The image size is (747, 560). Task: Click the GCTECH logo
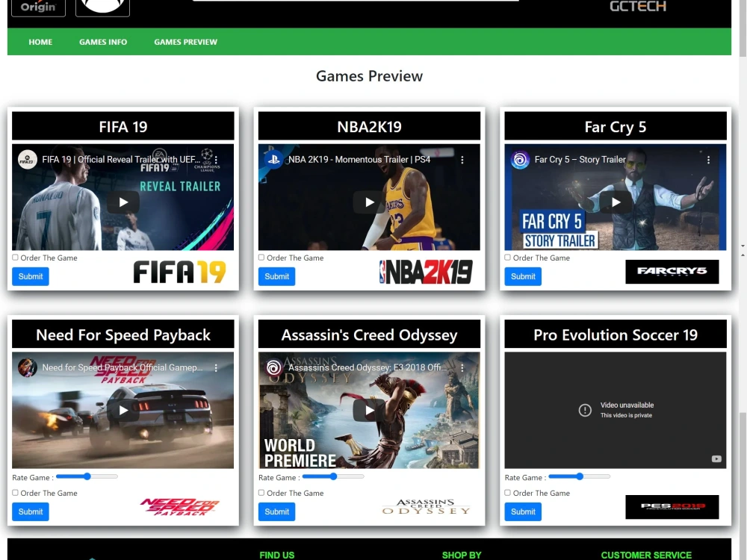point(638,6)
